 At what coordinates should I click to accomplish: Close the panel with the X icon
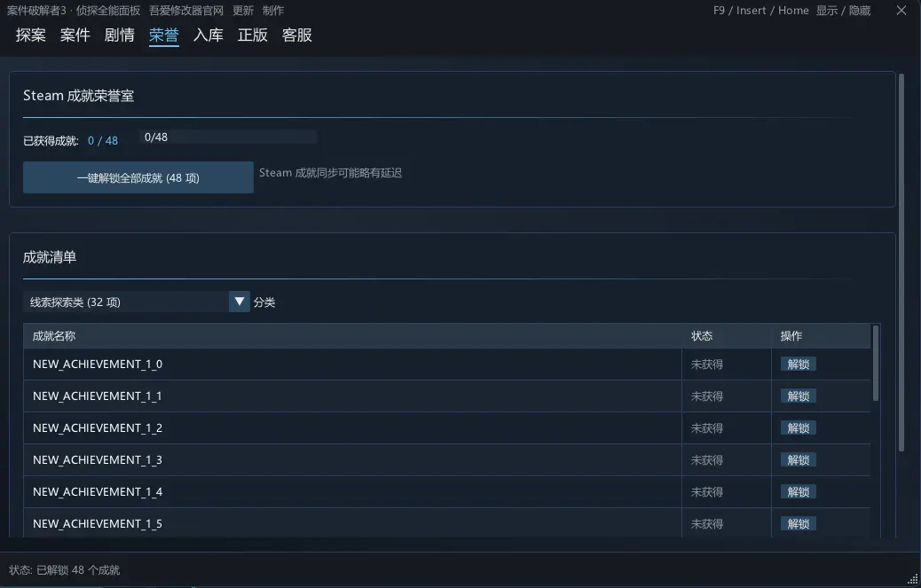tap(901, 11)
